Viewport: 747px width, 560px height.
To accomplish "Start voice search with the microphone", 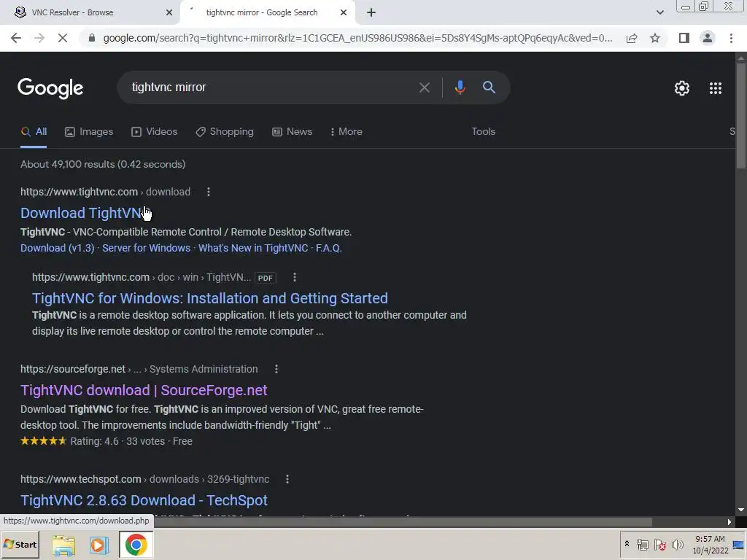I will coord(460,87).
